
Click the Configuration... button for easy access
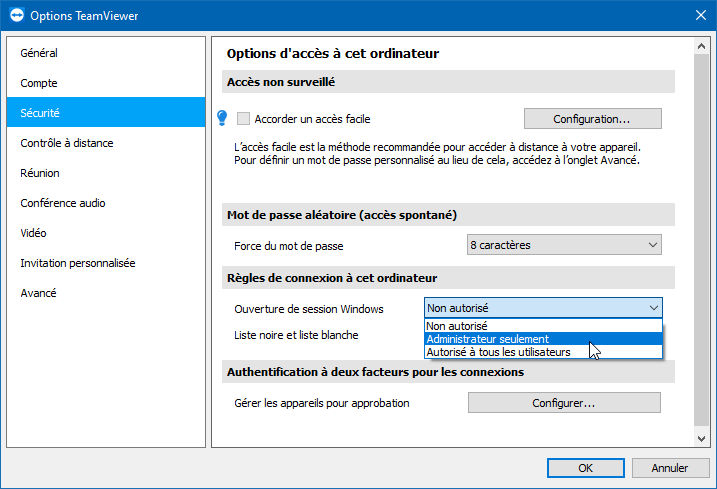[592, 119]
